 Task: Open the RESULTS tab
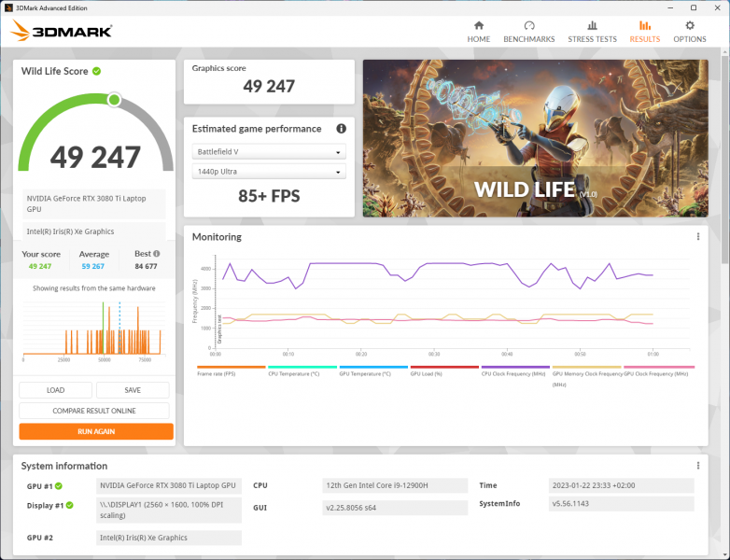coord(645,32)
